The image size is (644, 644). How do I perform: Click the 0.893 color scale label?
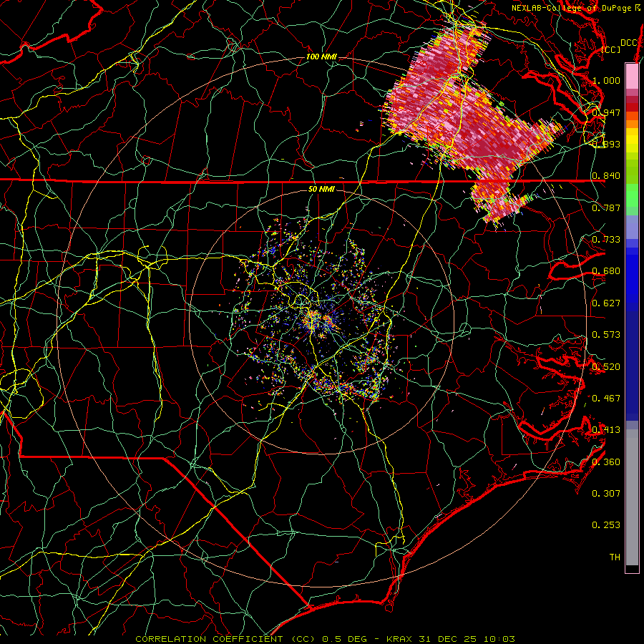coord(606,144)
